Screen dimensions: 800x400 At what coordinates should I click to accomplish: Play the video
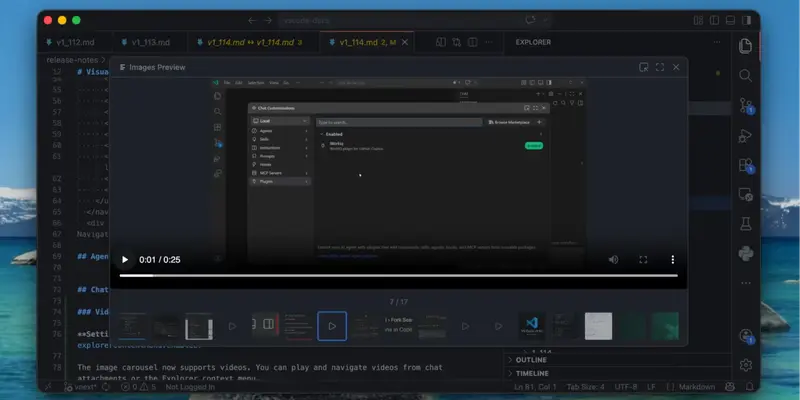(124, 260)
